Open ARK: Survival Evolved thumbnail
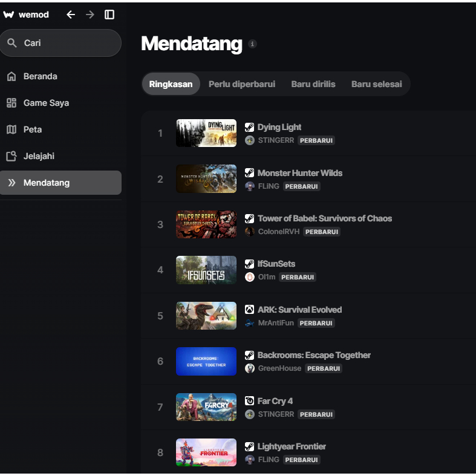This screenshot has height=476, width=476. click(x=206, y=316)
